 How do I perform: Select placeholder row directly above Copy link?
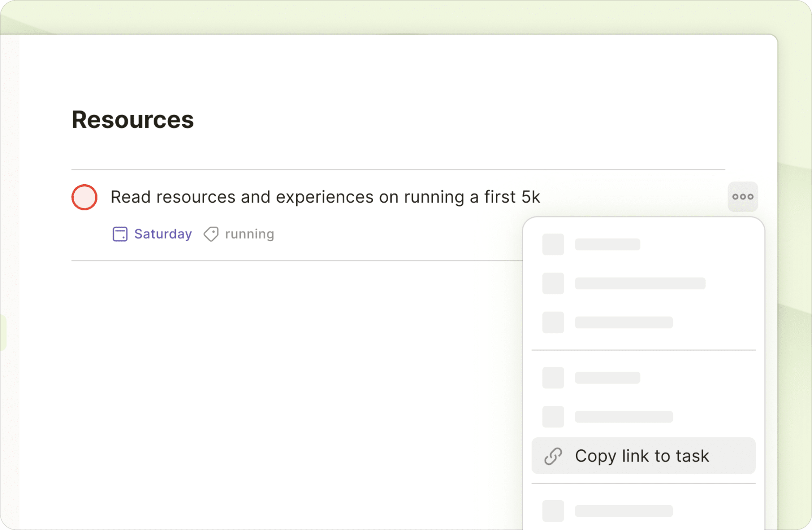coord(624,417)
